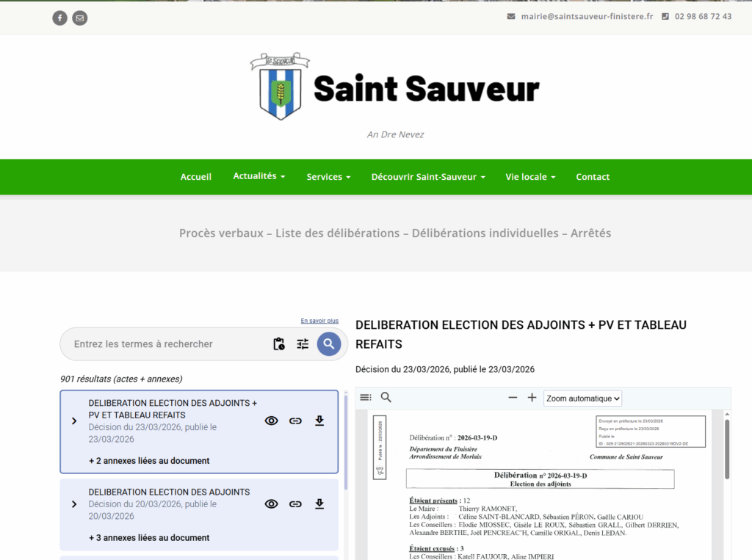Open the Actualités menu

click(258, 176)
